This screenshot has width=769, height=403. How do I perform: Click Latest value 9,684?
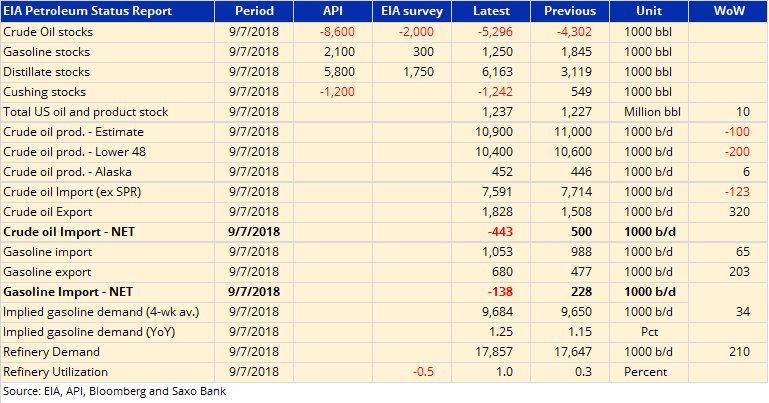497,312
